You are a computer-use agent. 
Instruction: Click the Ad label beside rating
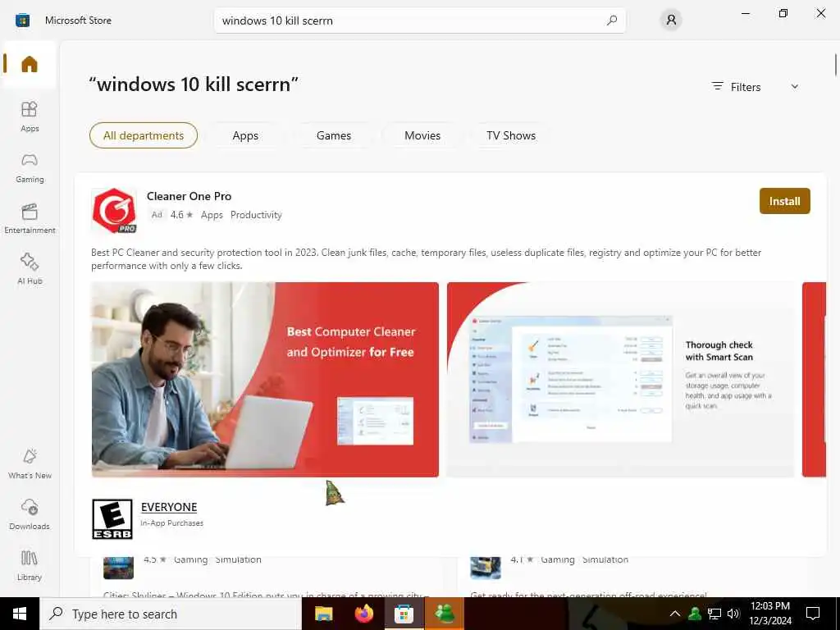tap(157, 215)
